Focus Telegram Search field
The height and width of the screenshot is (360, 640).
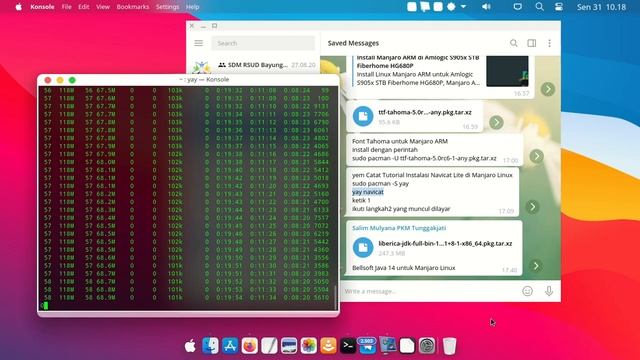click(x=263, y=43)
